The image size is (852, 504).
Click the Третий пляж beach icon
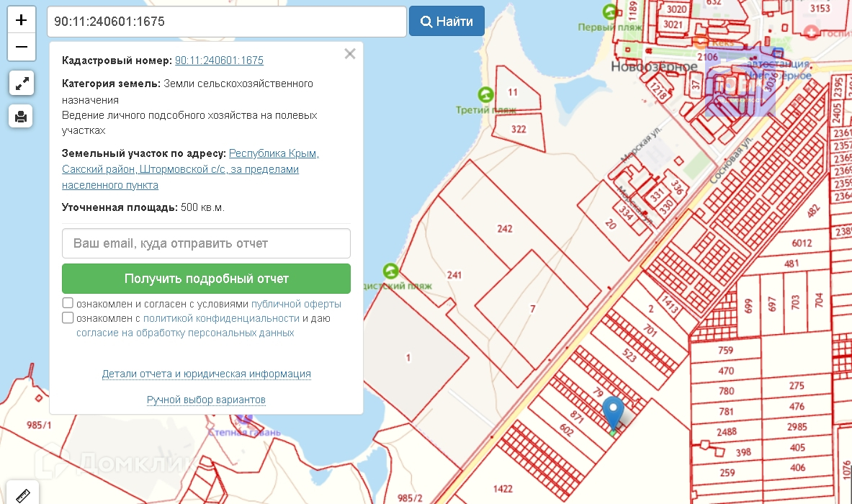(485, 95)
